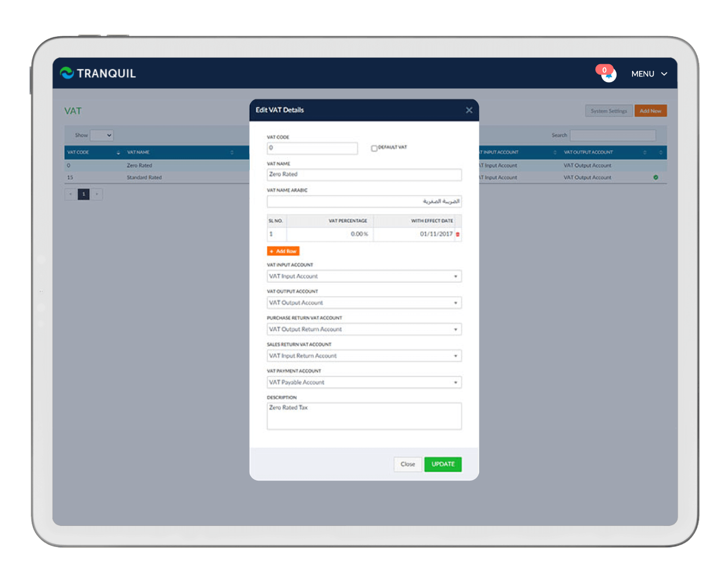Image resolution: width=728 pixels, height=580 pixels.
Task: Click the VAT Name field
Action: pos(364,174)
